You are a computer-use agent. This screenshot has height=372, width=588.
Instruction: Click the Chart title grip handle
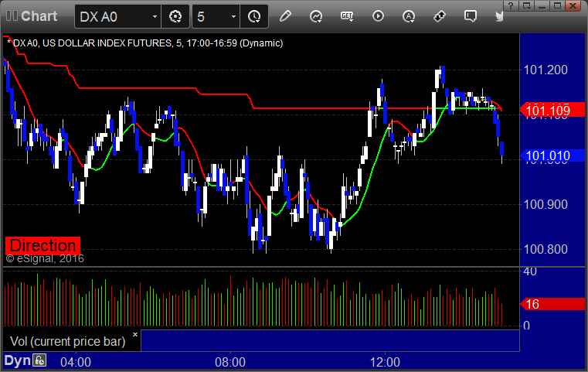12,16
